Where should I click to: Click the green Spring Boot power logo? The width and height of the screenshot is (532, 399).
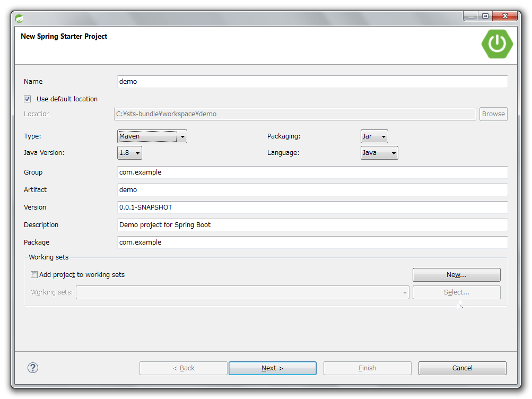point(497,44)
